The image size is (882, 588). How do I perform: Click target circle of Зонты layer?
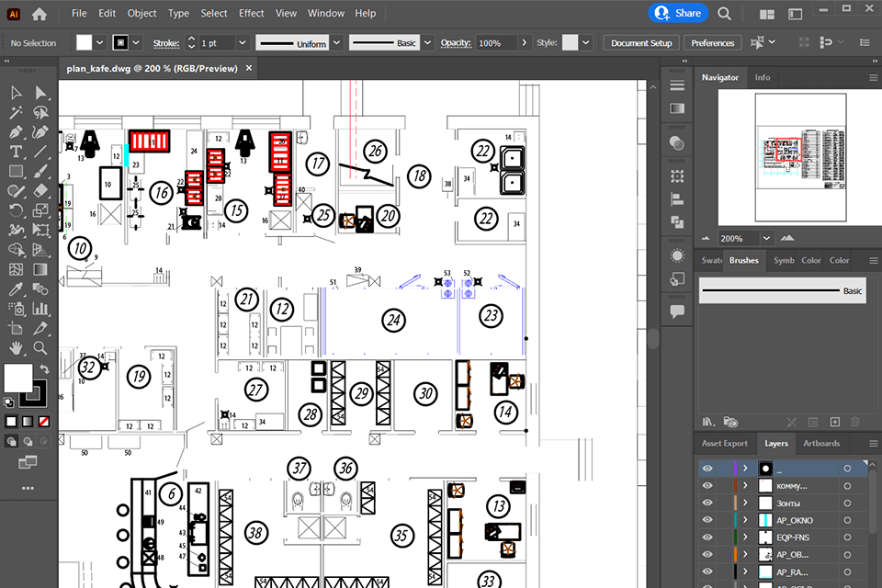(x=847, y=503)
